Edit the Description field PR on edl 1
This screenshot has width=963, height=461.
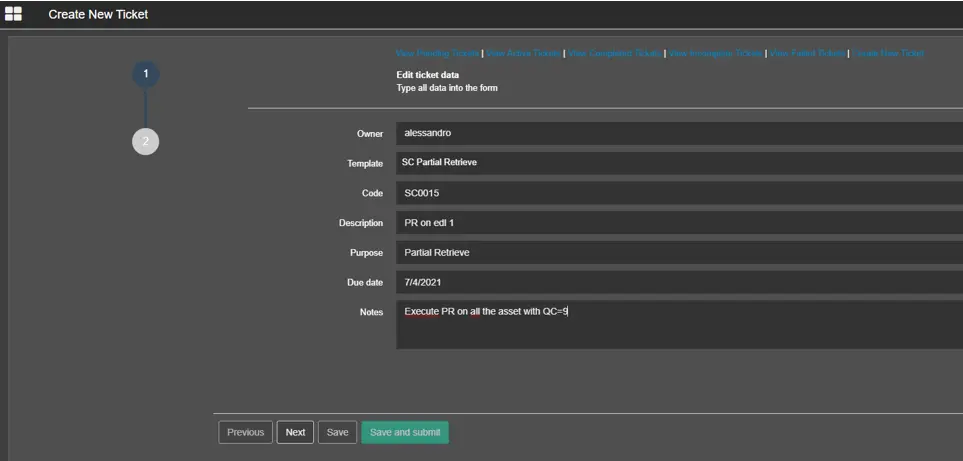tap(678, 223)
